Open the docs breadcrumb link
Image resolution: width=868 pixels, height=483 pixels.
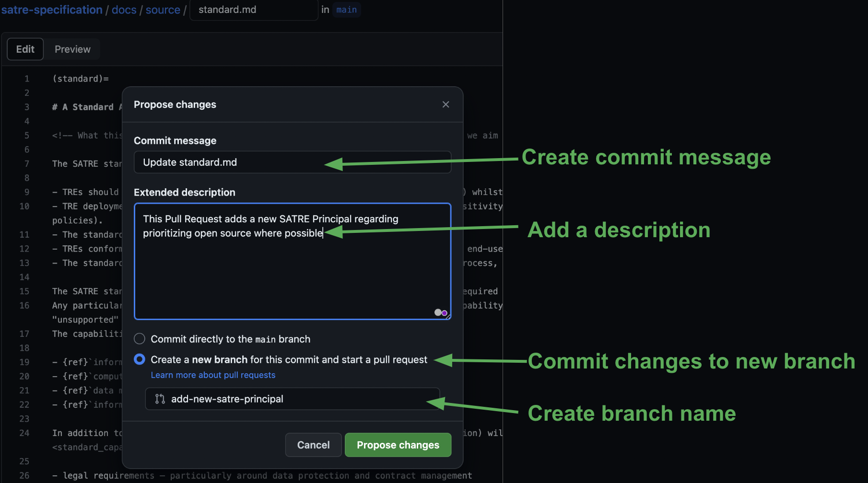124,10
